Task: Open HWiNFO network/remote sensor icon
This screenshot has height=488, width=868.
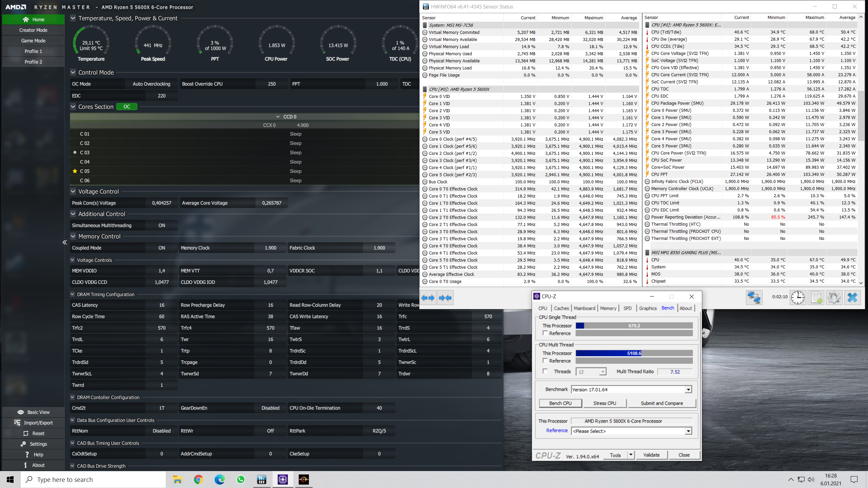Action: pyautogui.click(x=754, y=298)
